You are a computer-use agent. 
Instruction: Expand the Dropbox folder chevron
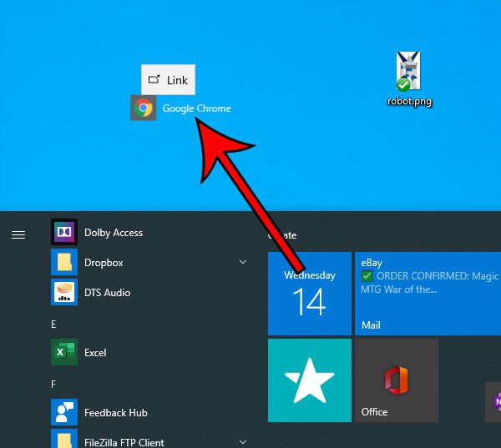click(x=243, y=262)
